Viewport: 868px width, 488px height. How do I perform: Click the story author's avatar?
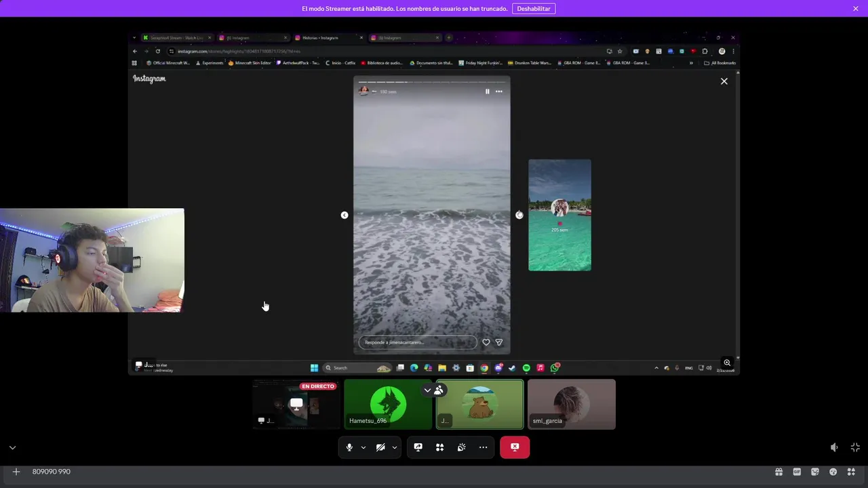[364, 91]
